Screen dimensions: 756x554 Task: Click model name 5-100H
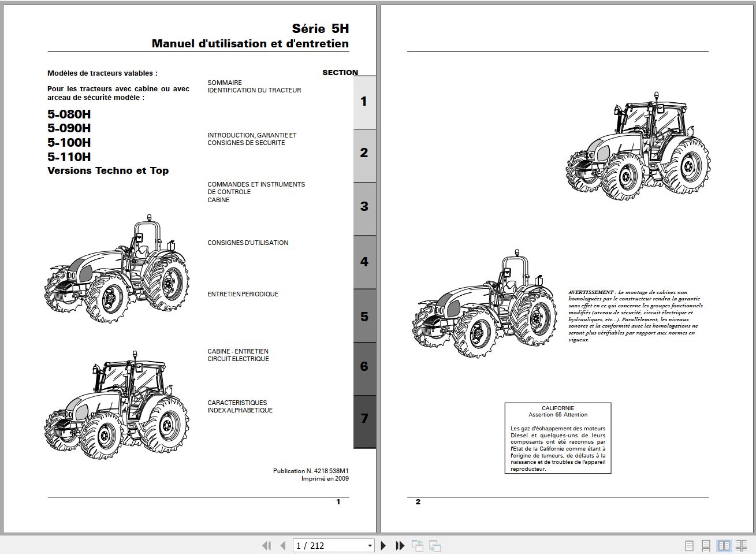tap(69, 143)
